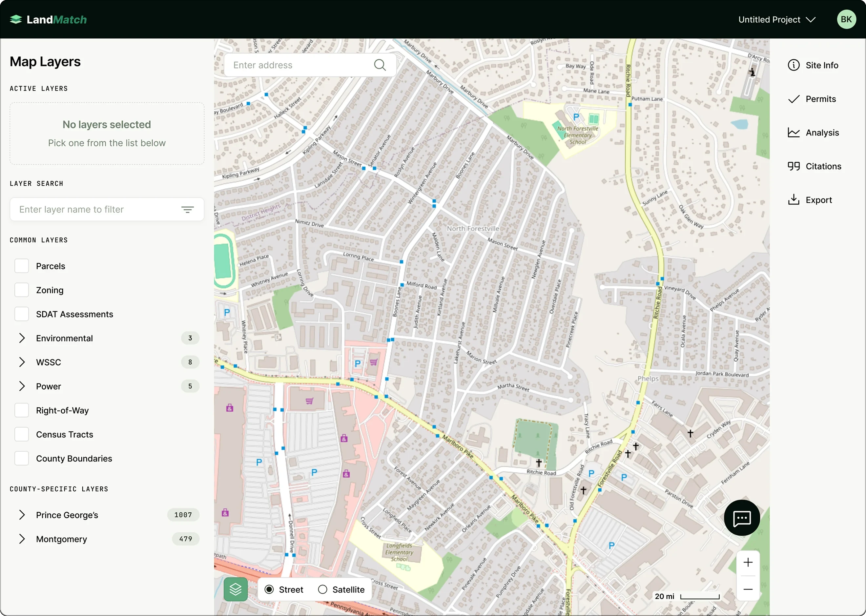Open the chat bubble button
Screen dimensions: 866x616
click(x=742, y=518)
